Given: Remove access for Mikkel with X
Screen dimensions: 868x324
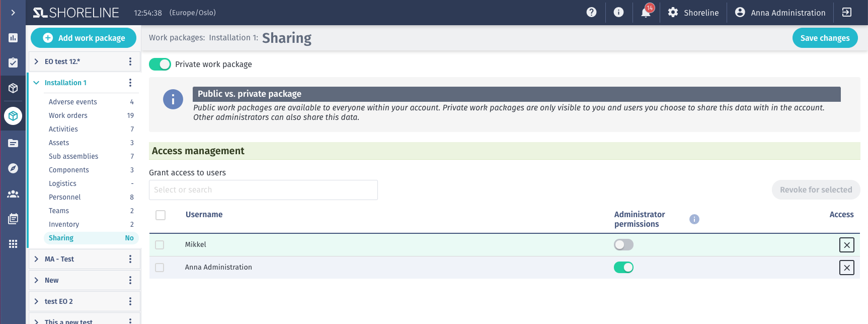Looking at the screenshot, I should coord(847,245).
